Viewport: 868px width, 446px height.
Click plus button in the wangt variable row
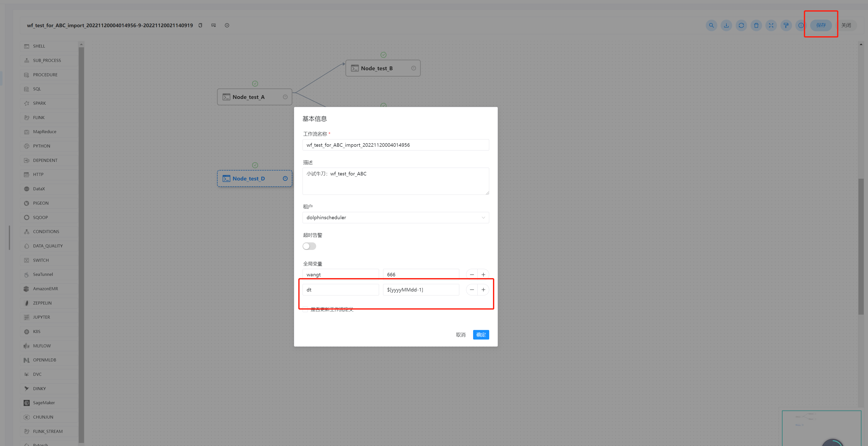coord(483,274)
